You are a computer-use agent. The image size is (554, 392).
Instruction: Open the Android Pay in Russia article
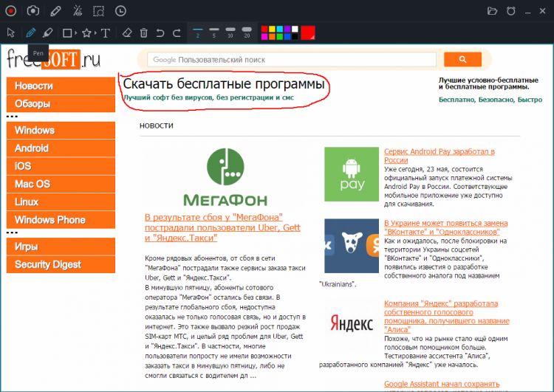tap(440, 156)
